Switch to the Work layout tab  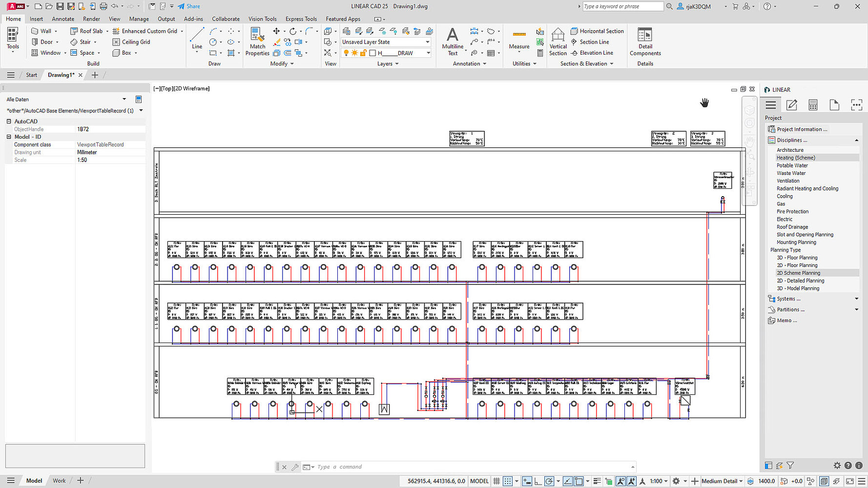pyautogui.click(x=59, y=481)
